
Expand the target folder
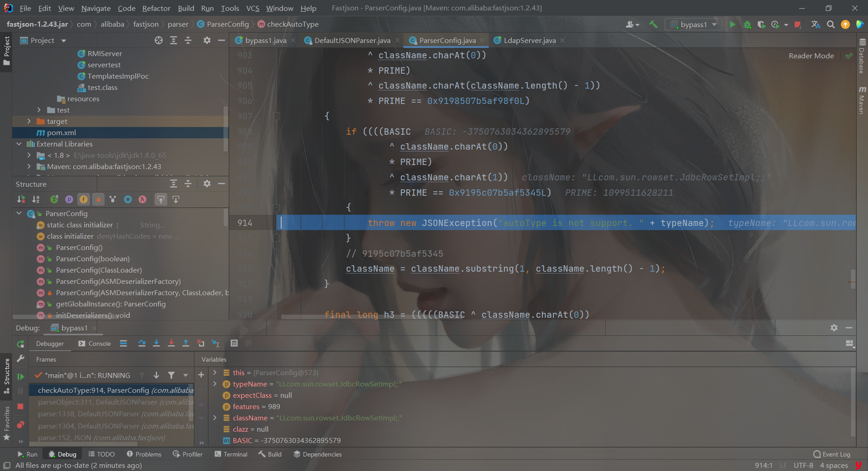click(x=29, y=121)
